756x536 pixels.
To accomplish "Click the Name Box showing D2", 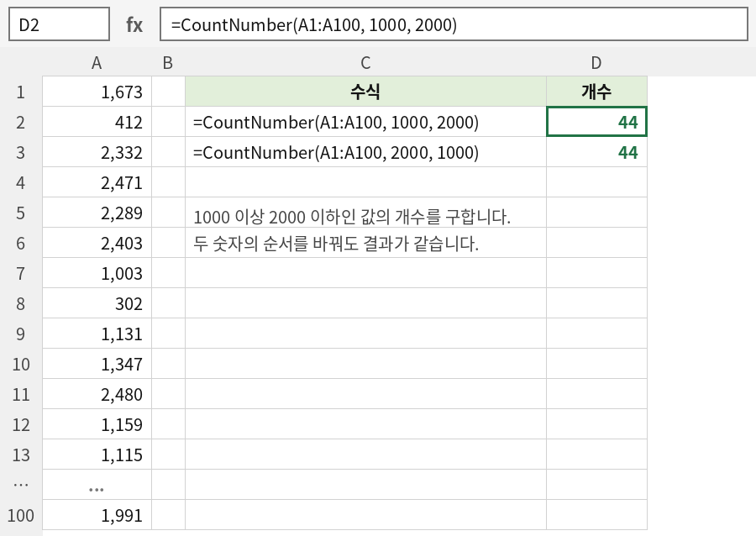I will point(59,24).
